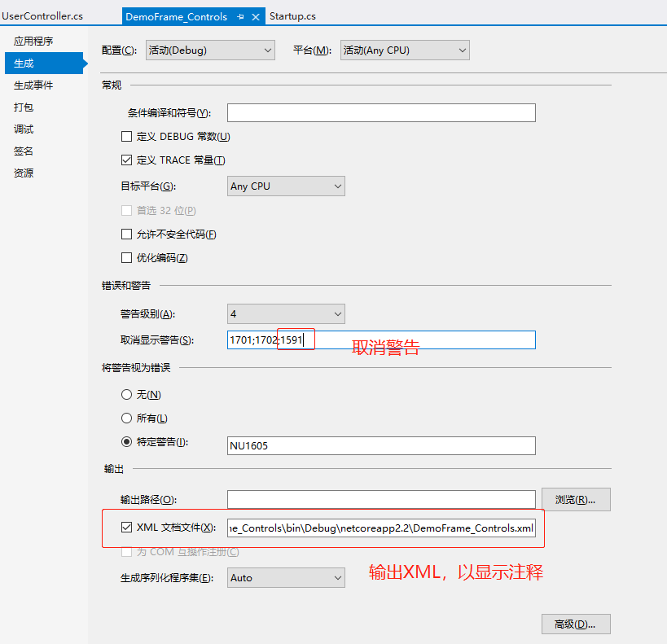Select the 无 radio button

pos(126,395)
